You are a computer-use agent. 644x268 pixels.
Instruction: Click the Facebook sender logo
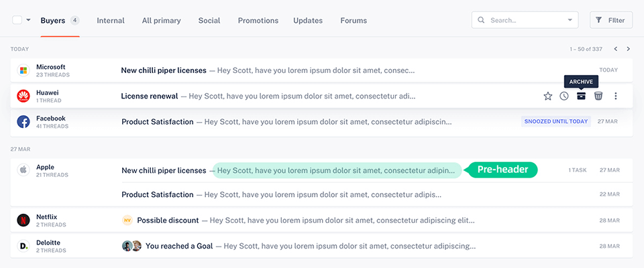click(x=23, y=122)
